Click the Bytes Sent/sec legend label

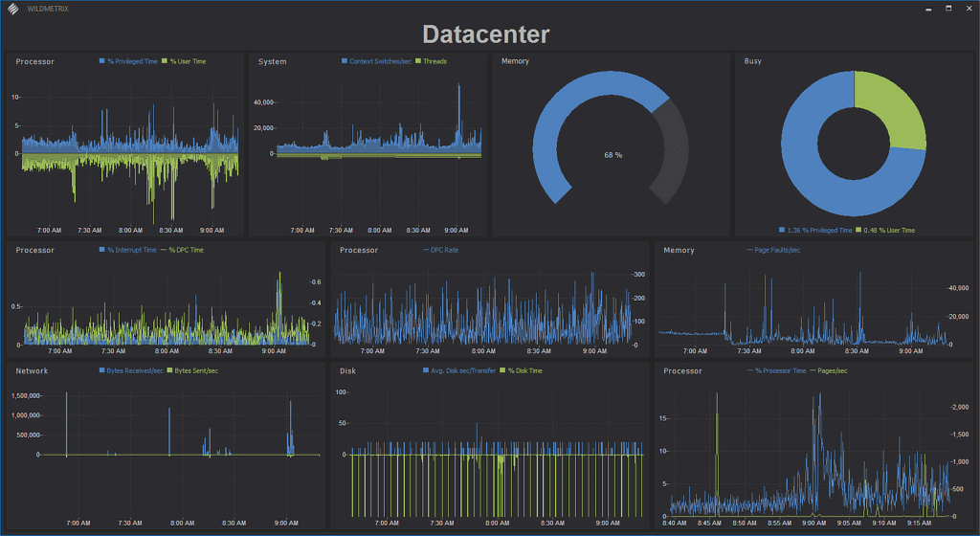point(196,370)
